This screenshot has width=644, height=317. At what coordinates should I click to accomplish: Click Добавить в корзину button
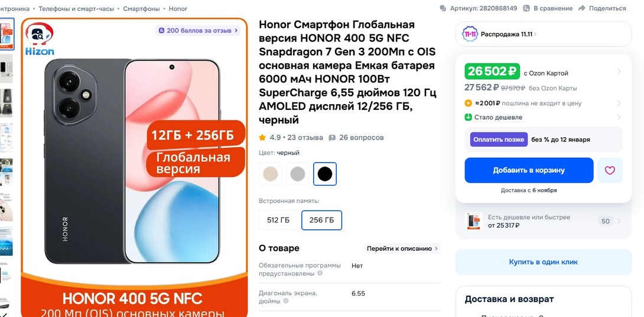(529, 170)
